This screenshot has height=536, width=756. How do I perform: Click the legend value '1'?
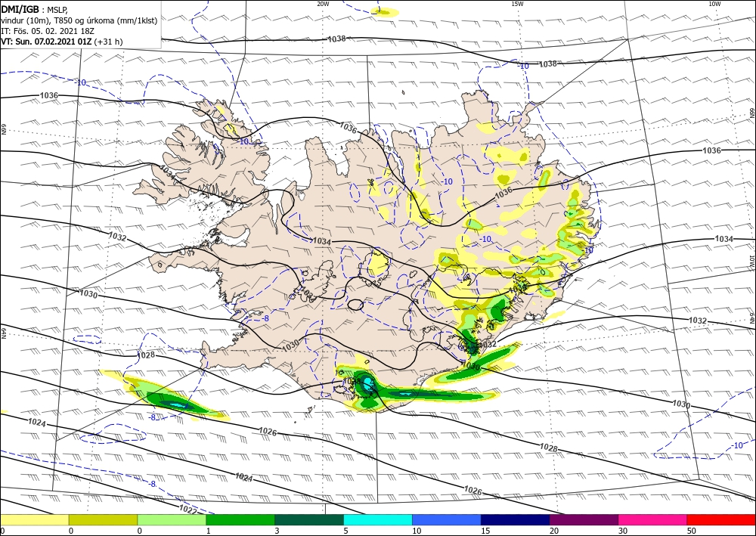click(x=209, y=531)
